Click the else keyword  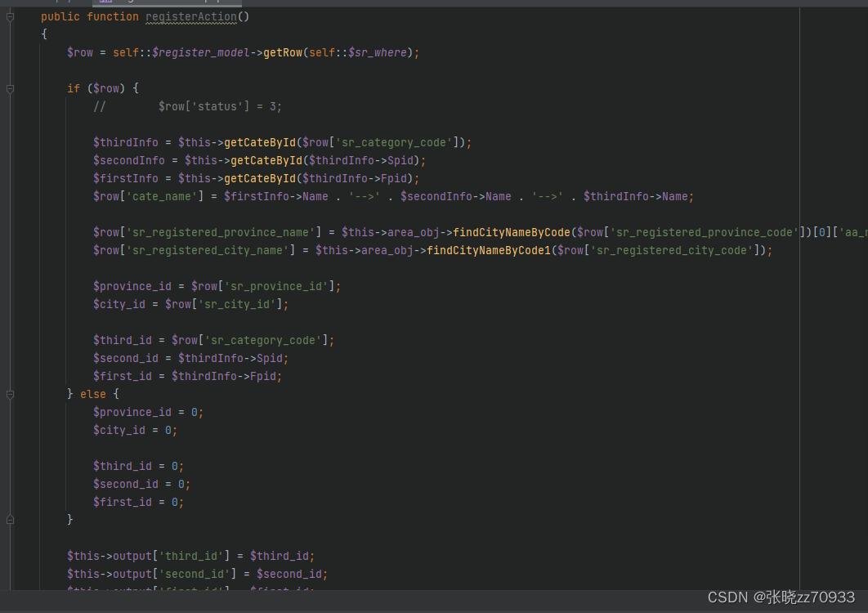93,394
